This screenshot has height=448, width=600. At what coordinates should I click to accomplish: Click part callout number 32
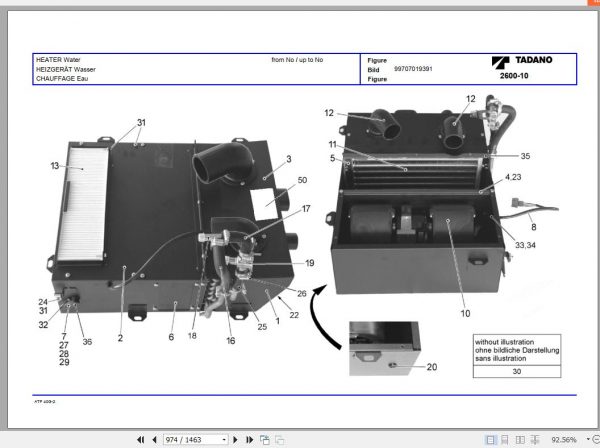pyautogui.click(x=43, y=325)
